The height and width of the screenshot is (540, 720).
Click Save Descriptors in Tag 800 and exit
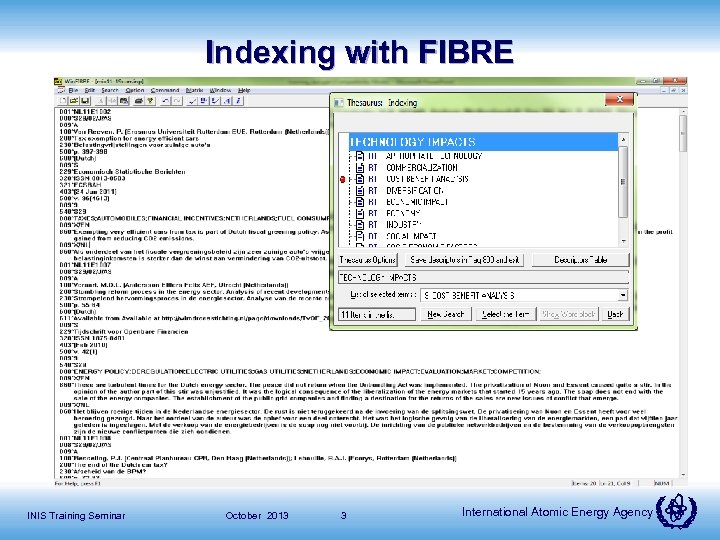(464, 260)
